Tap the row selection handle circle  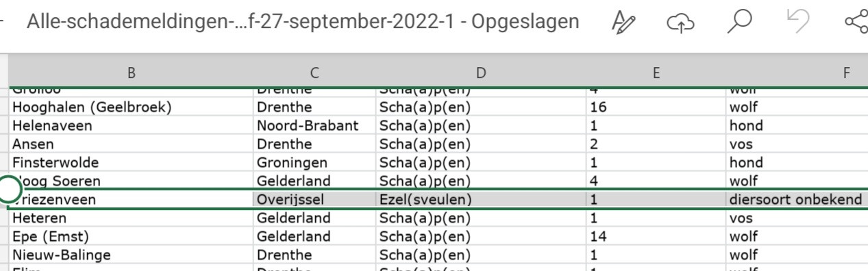(x=8, y=189)
